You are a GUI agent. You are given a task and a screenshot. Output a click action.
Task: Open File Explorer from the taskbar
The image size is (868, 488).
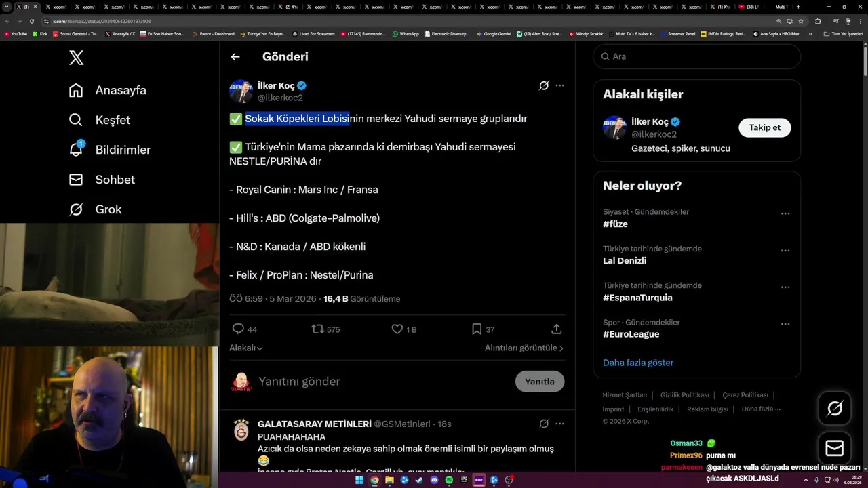pyautogui.click(x=389, y=480)
